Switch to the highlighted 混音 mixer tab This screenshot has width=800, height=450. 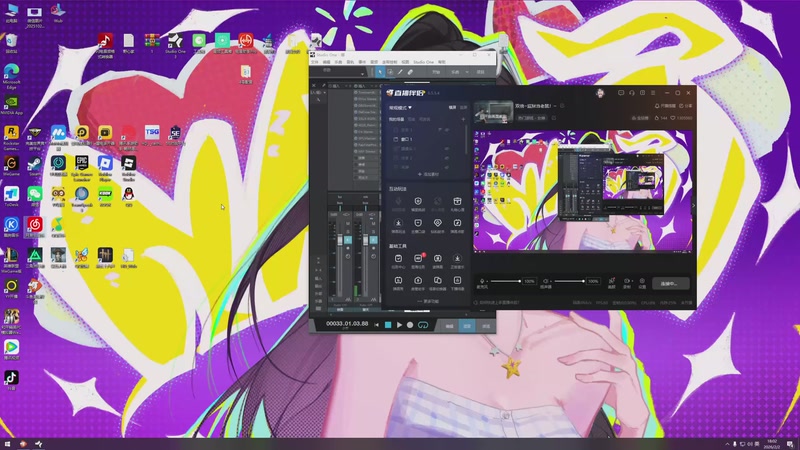pos(467,326)
